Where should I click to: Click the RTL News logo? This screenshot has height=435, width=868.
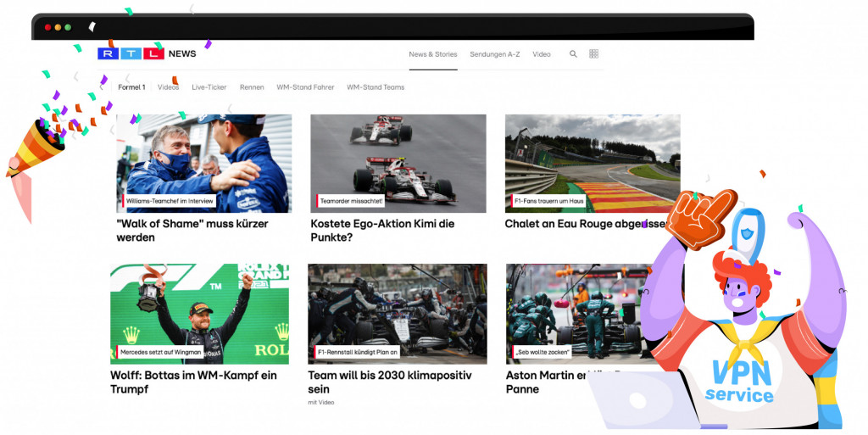(147, 54)
